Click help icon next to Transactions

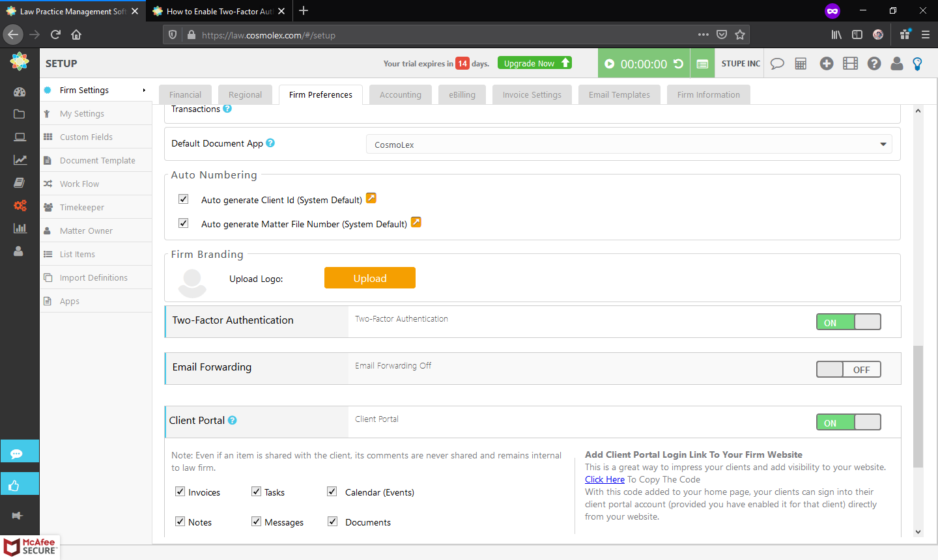click(227, 109)
